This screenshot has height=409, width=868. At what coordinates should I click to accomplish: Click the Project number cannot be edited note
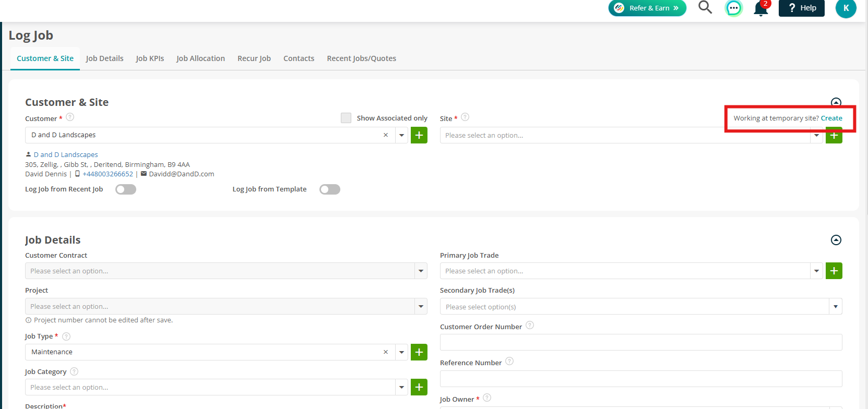103,320
